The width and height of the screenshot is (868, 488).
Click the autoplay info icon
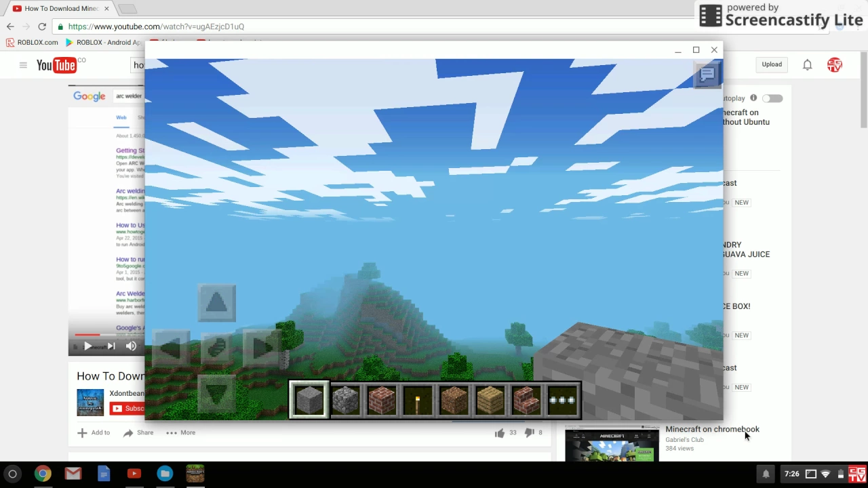[753, 98]
